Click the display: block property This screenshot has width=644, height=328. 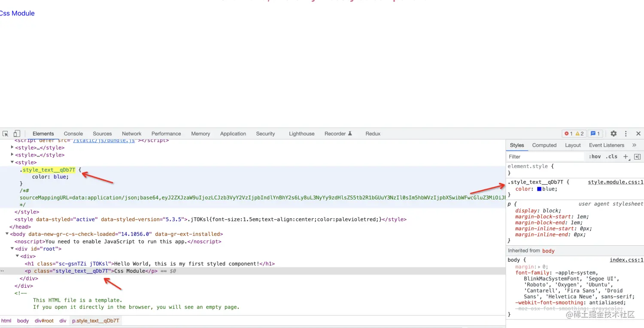(x=538, y=211)
